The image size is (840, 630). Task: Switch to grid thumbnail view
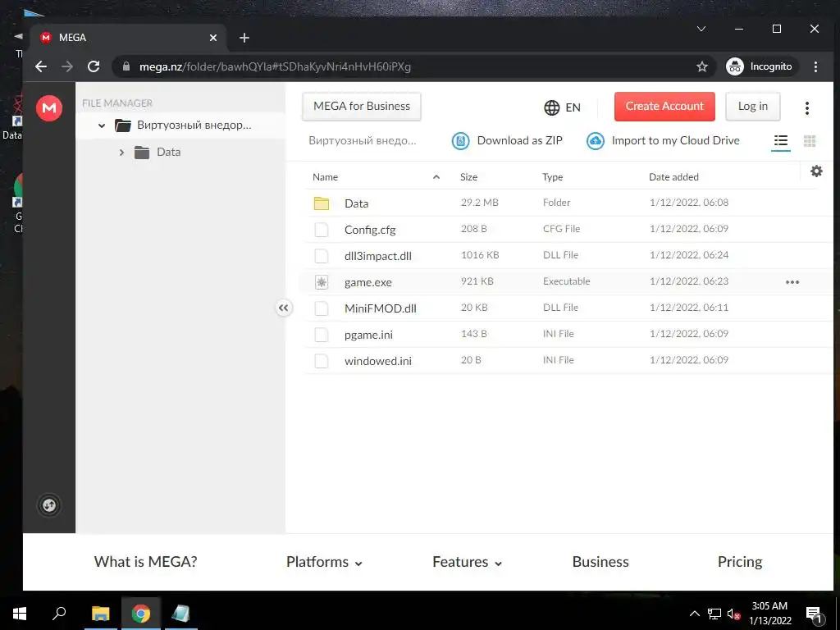(x=810, y=141)
